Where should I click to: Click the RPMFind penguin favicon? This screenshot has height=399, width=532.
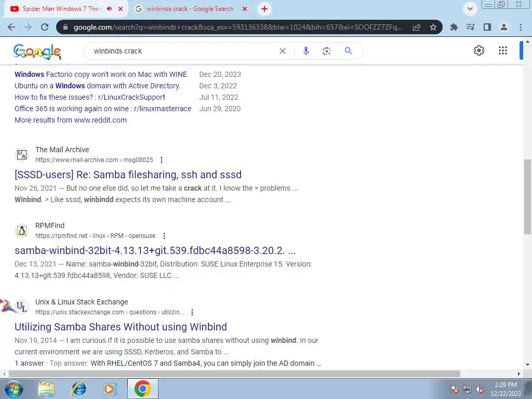point(22,231)
